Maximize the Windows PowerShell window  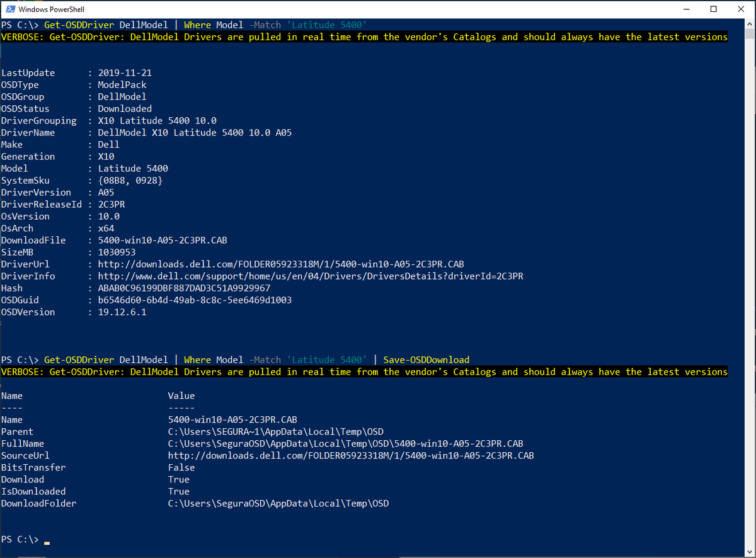713,9
